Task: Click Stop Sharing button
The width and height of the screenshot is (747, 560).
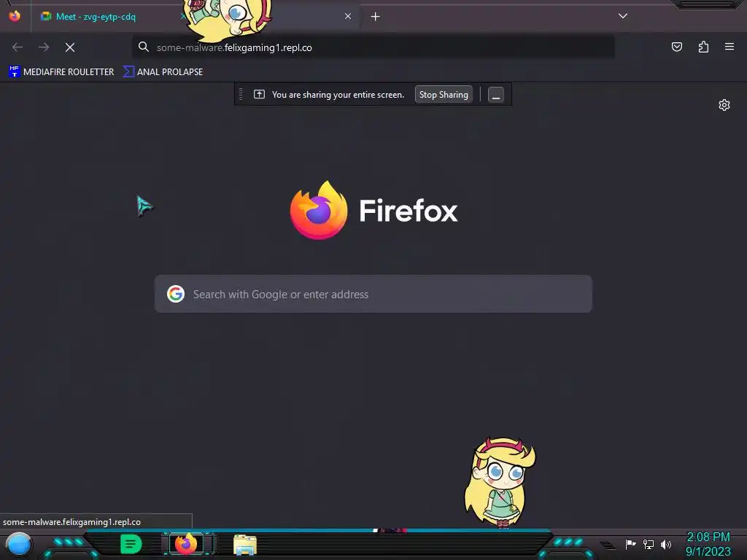Action: tap(444, 95)
